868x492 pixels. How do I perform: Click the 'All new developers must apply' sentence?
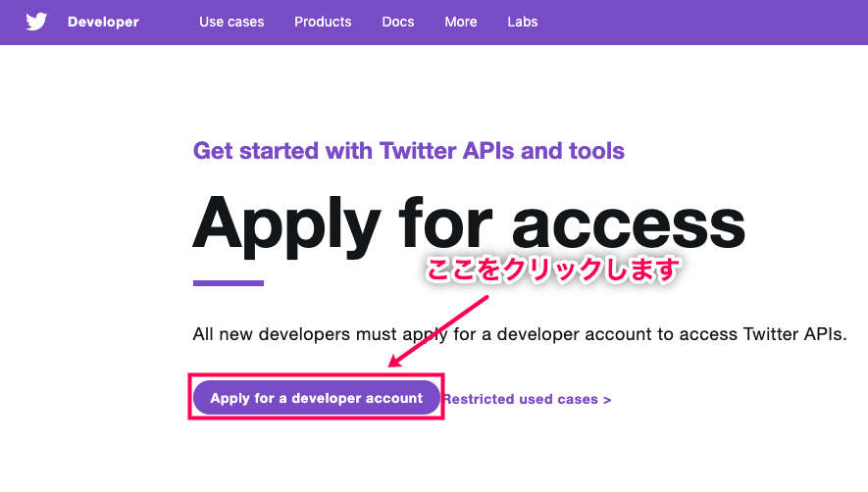[x=520, y=334]
